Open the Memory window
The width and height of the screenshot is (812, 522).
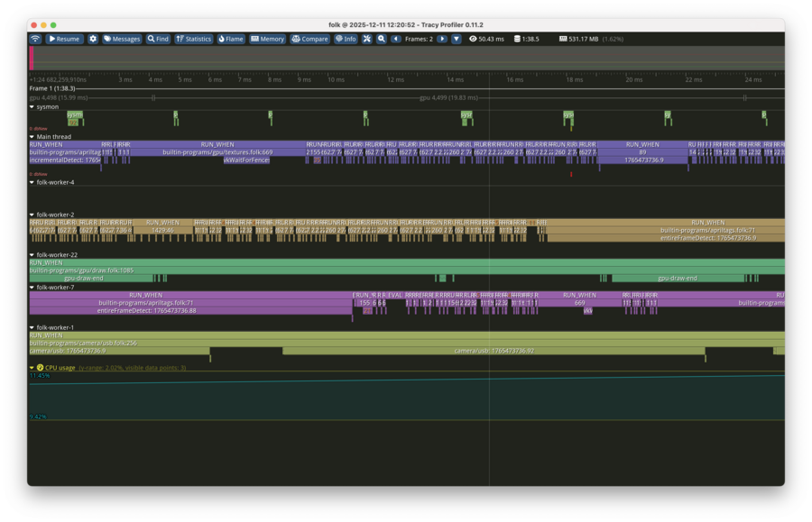(x=267, y=39)
